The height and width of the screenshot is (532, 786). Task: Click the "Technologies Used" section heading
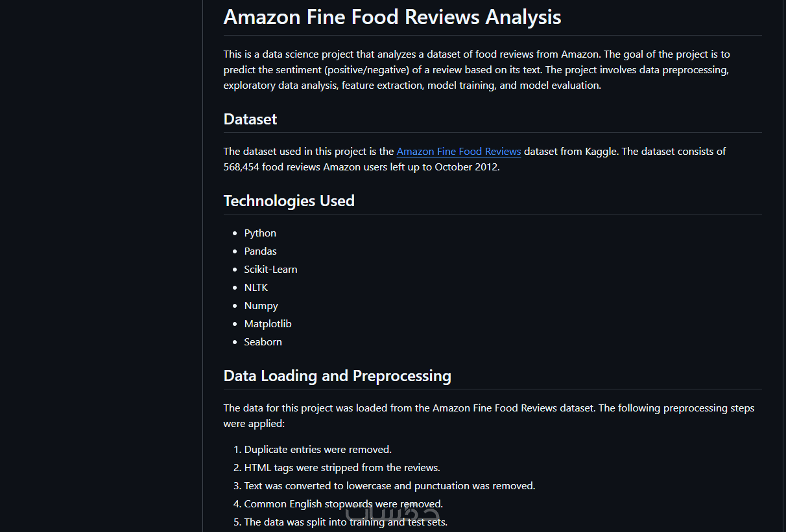(x=289, y=201)
